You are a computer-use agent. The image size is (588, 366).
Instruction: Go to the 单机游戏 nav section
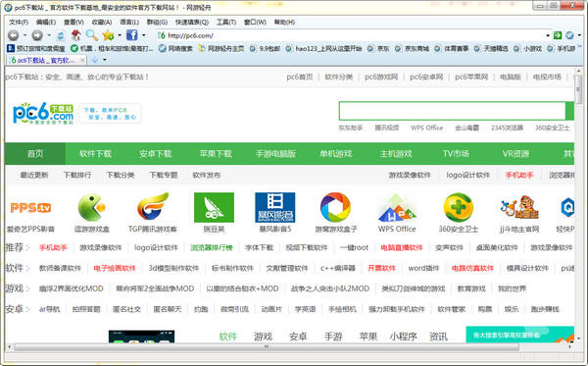tap(335, 153)
